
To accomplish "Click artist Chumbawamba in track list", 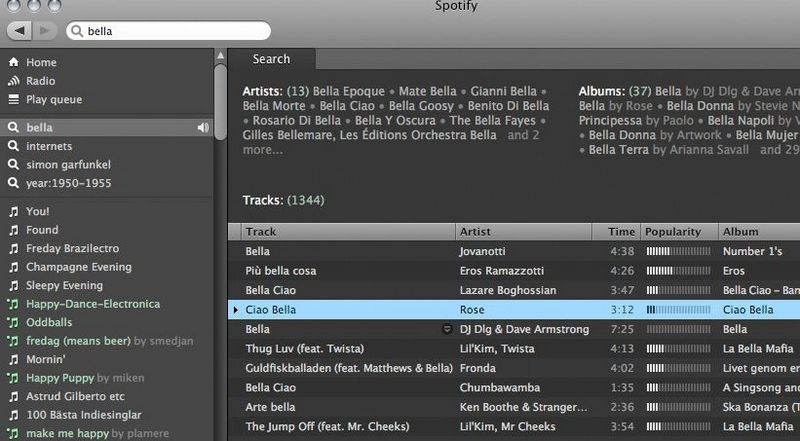I will click(499, 388).
